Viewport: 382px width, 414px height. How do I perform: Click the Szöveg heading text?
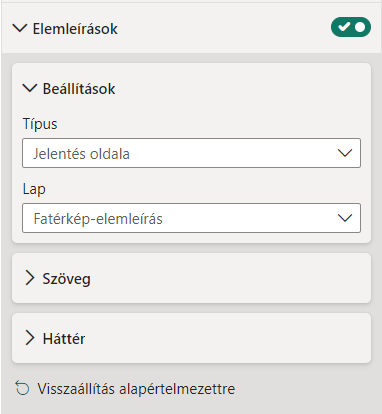click(x=66, y=279)
